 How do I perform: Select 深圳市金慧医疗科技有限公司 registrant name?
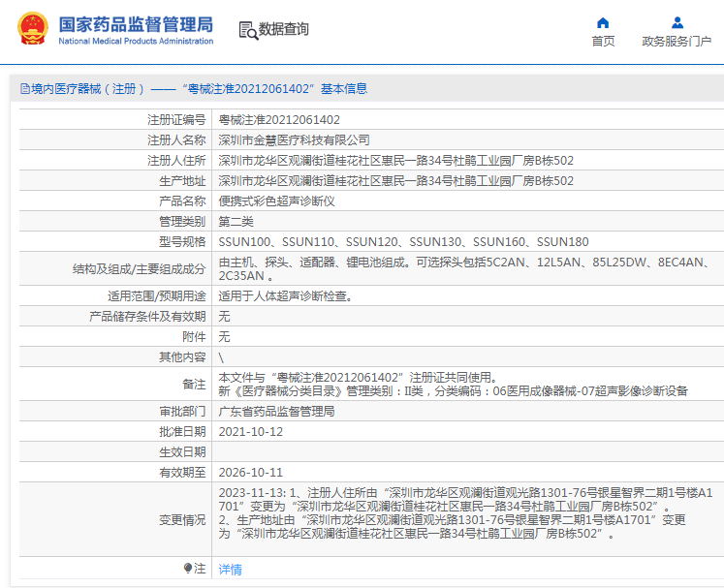[294, 140]
